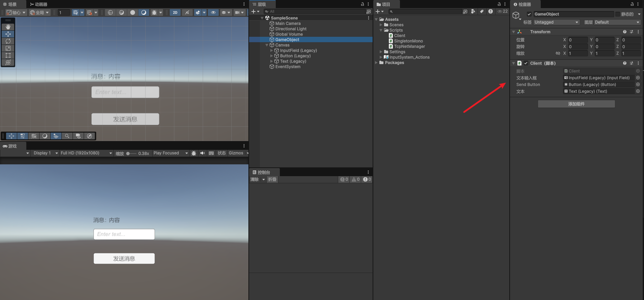Open the Play Focused dropdown
644x300 pixels.
click(170, 153)
